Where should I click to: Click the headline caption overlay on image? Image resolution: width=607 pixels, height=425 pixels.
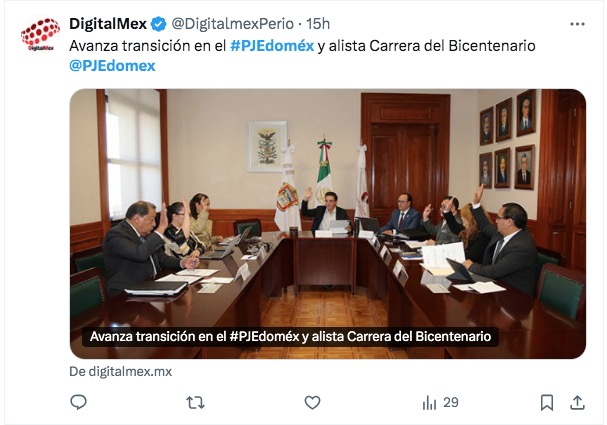click(x=290, y=336)
